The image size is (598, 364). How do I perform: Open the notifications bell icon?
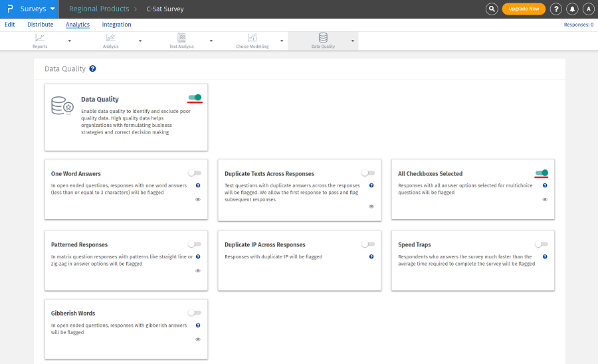572,9
